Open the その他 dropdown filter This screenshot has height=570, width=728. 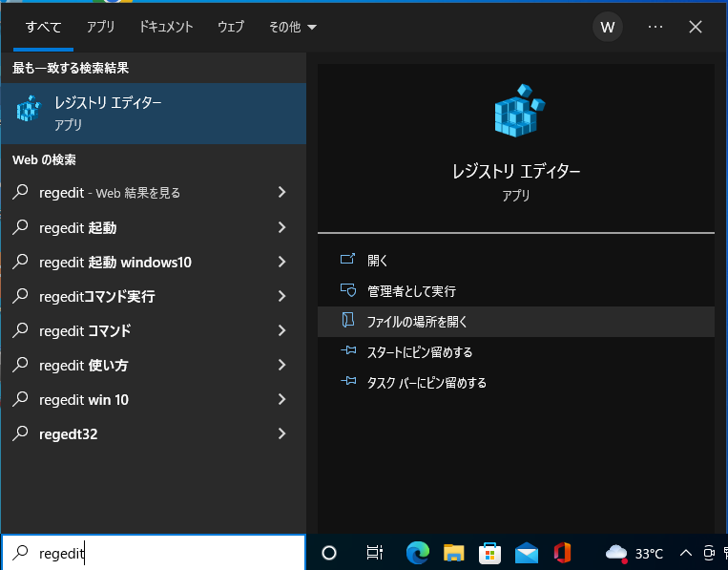[293, 27]
